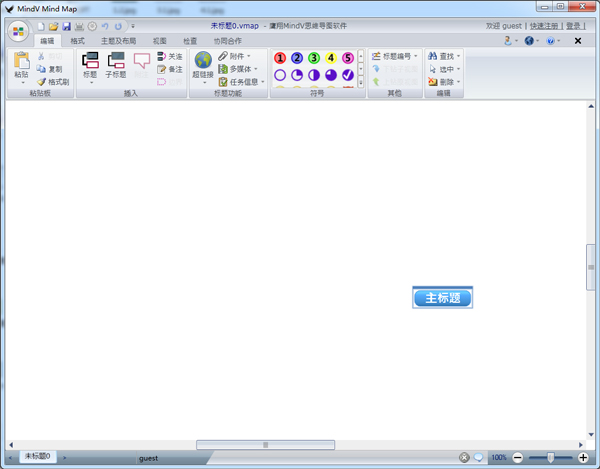This screenshot has width=600, height=469.
Task: Apply the green number 3 symbol
Action: click(314, 58)
